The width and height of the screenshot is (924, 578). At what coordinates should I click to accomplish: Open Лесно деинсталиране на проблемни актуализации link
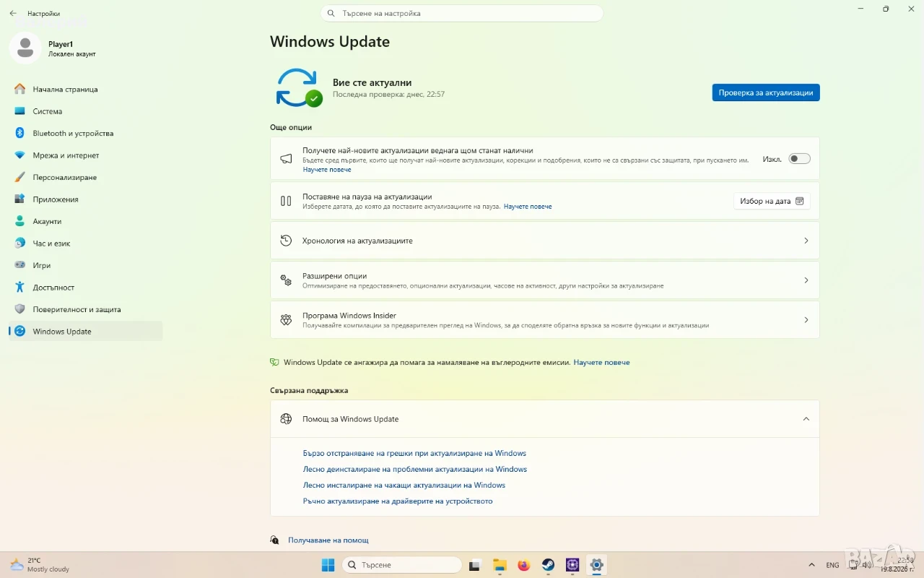(x=415, y=470)
